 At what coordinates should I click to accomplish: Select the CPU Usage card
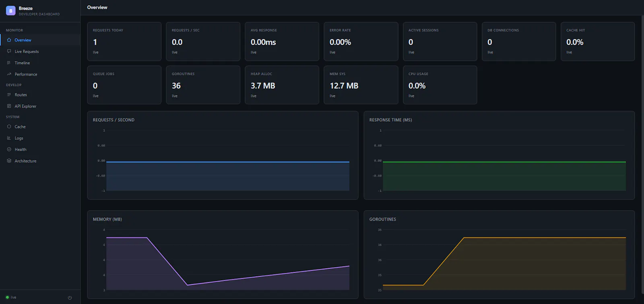pos(440,85)
